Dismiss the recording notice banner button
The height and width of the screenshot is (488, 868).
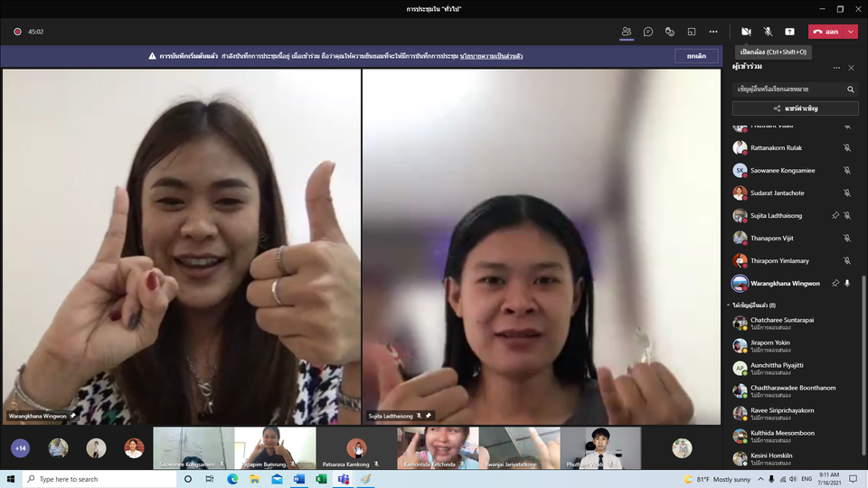[696, 56]
